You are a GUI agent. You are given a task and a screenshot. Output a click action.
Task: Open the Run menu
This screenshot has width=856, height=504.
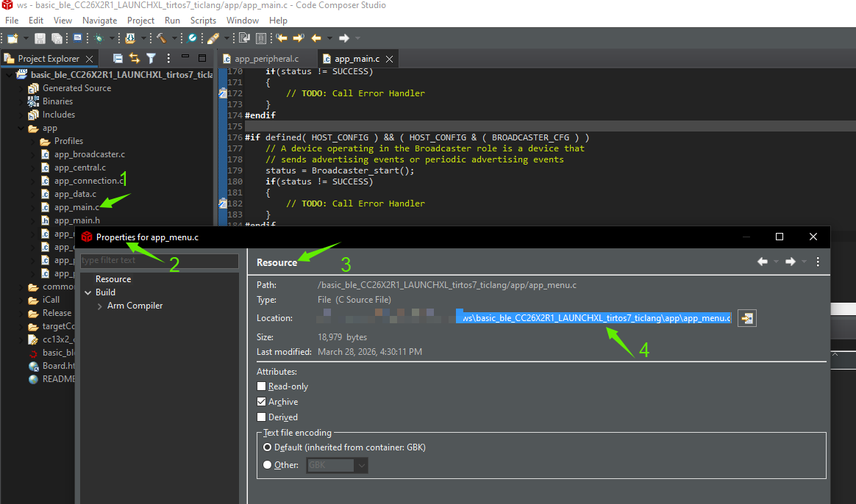point(173,20)
